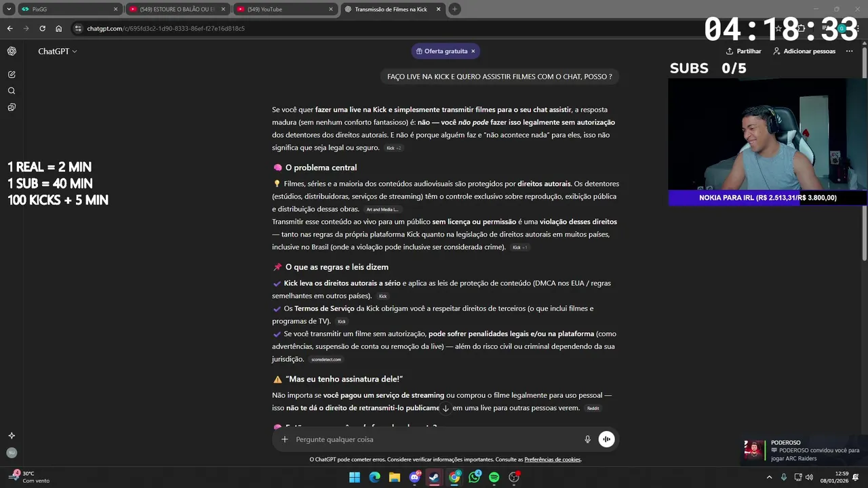Open WhatsApp from taskbar
Viewport: 868px width, 488px height.
tap(474, 477)
